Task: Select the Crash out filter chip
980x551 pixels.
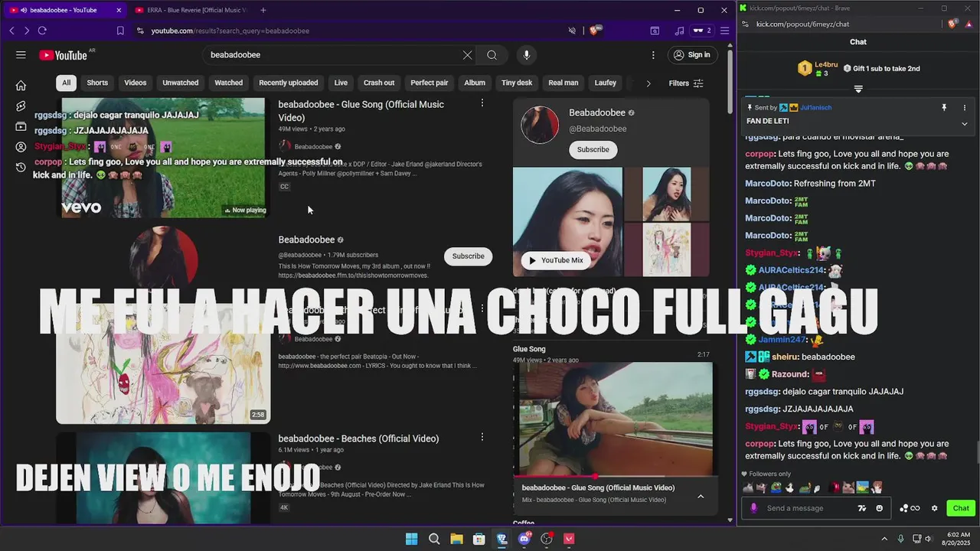Action: click(x=379, y=83)
